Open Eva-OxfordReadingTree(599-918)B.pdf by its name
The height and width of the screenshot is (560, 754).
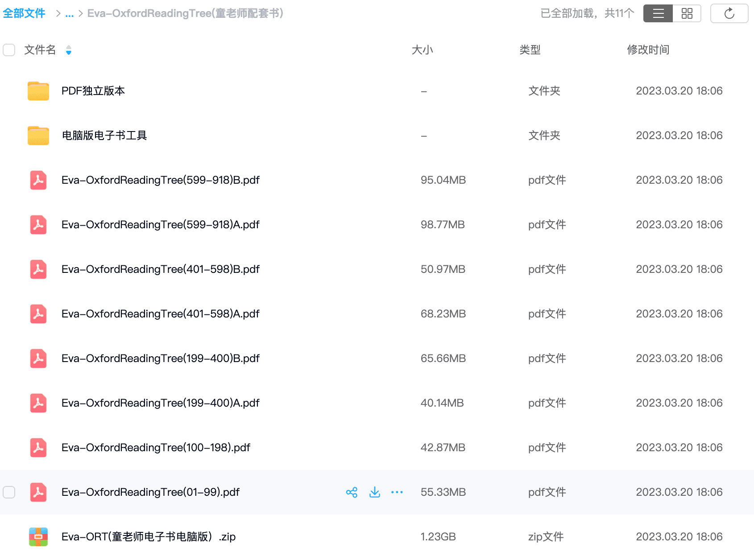[161, 180]
